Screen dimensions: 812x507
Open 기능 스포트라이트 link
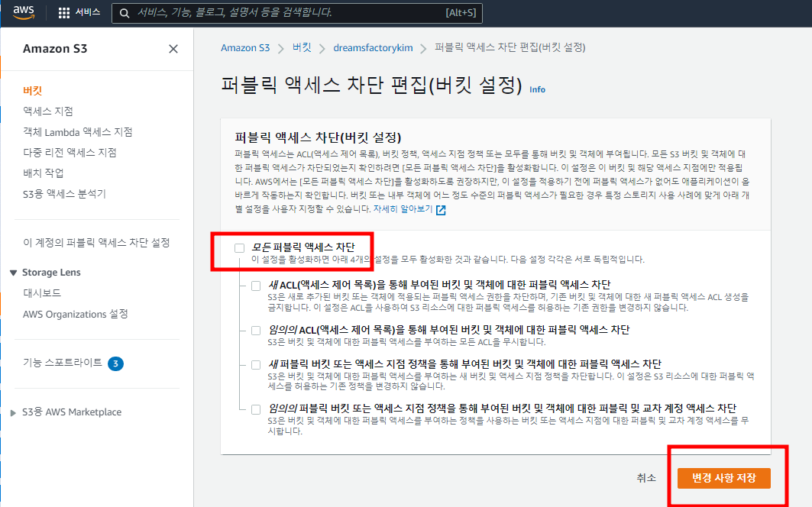(63, 363)
